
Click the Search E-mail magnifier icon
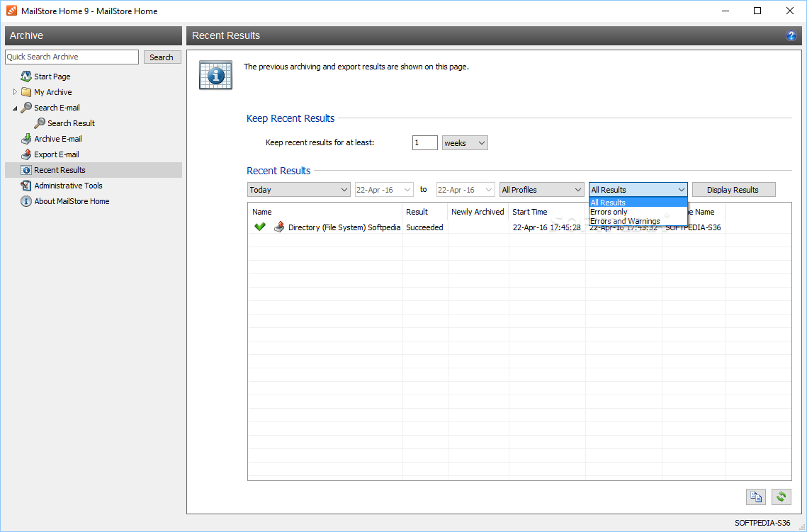(x=26, y=108)
